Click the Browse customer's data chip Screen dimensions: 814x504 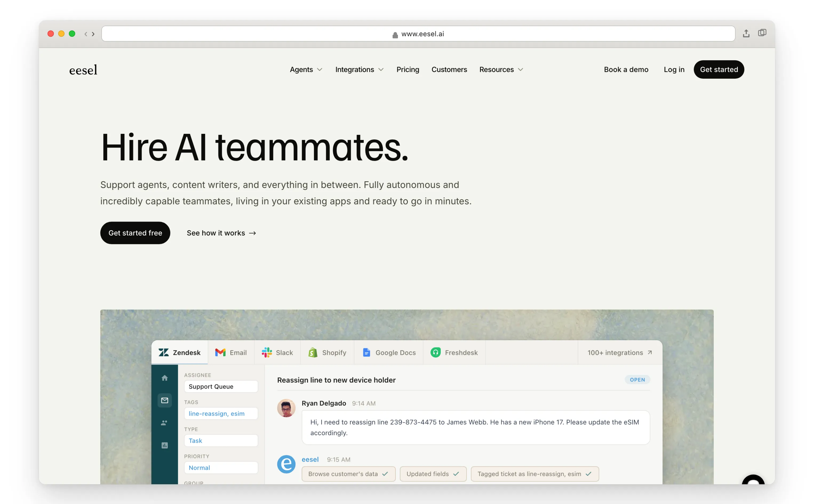pyautogui.click(x=348, y=474)
